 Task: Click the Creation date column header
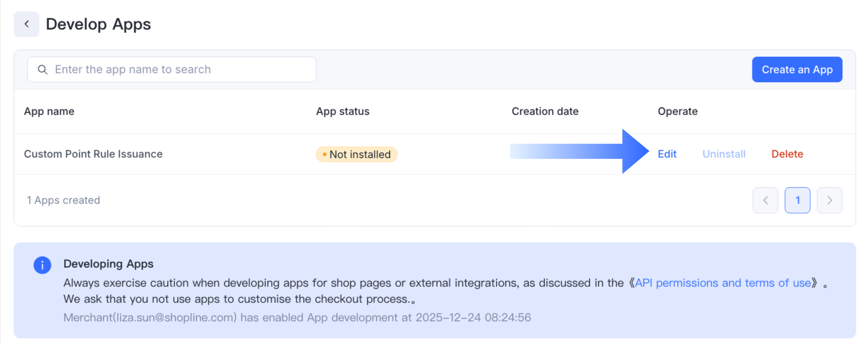coord(545,111)
